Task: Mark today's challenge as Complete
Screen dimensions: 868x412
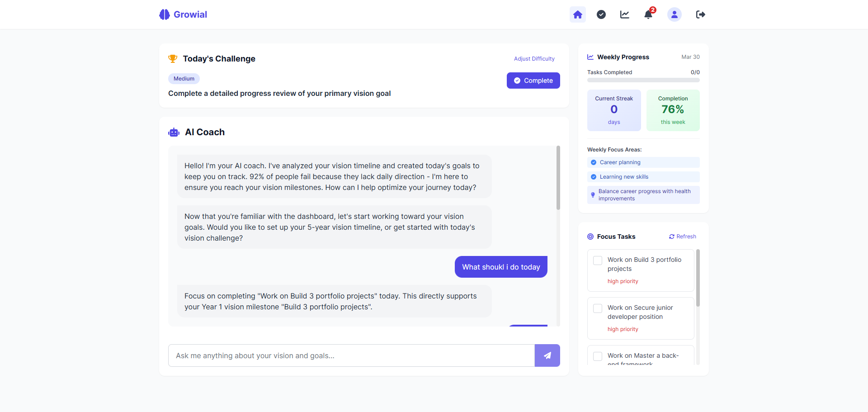Action: coord(533,81)
